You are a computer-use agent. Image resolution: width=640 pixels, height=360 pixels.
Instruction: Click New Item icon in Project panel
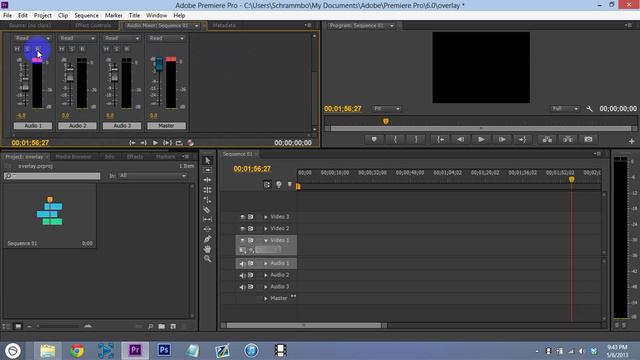pos(173,327)
